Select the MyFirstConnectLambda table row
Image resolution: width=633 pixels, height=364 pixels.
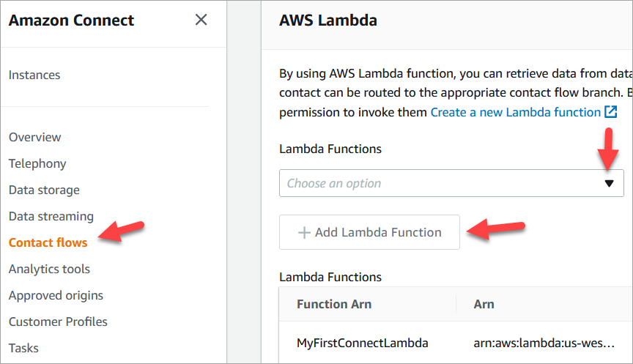pos(363,343)
